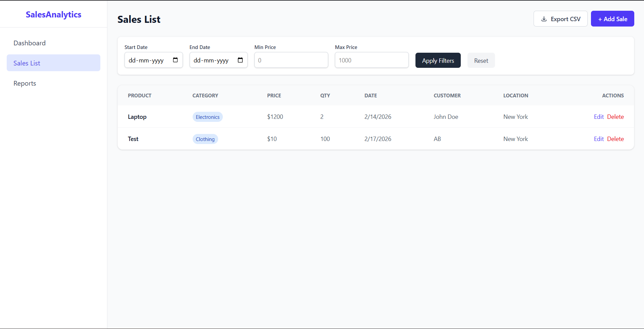The image size is (644, 329).
Task: Click the Export CSV button
Action: click(x=560, y=19)
